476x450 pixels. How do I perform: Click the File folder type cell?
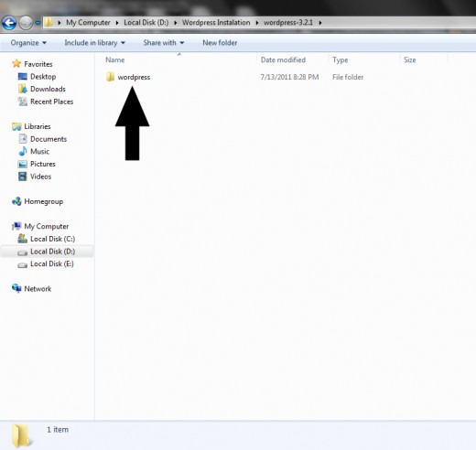[x=348, y=77]
